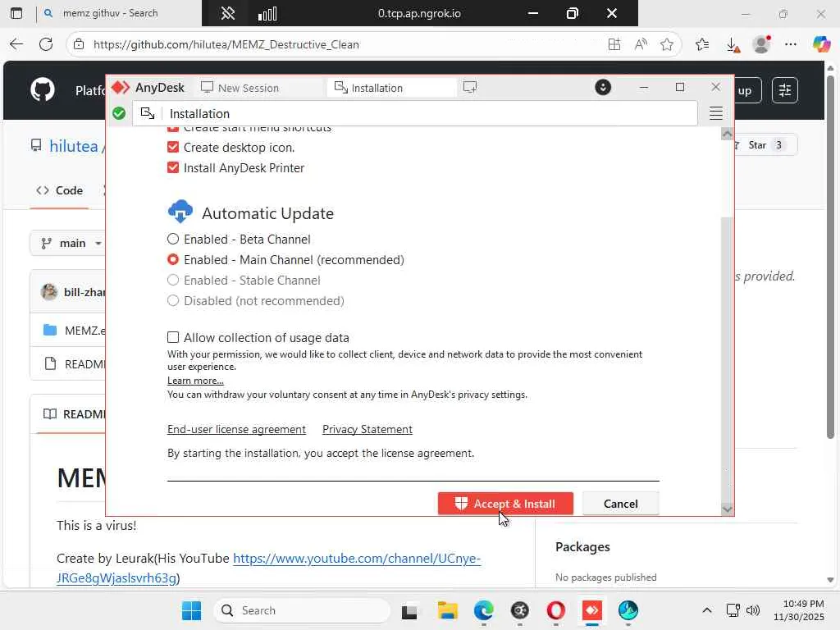This screenshot has width=840, height=630.
Task: Select Enabled - Main Channel radio
Action: click(x=173, y=260)
